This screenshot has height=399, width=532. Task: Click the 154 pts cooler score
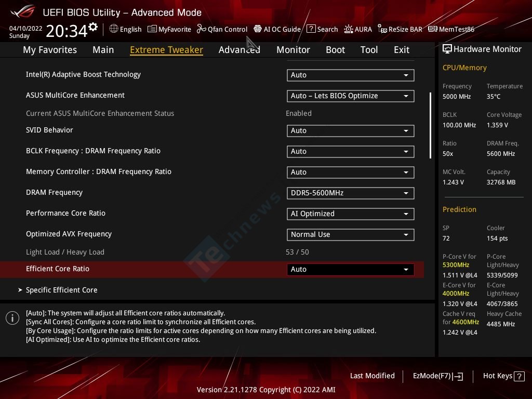[497, 238]
